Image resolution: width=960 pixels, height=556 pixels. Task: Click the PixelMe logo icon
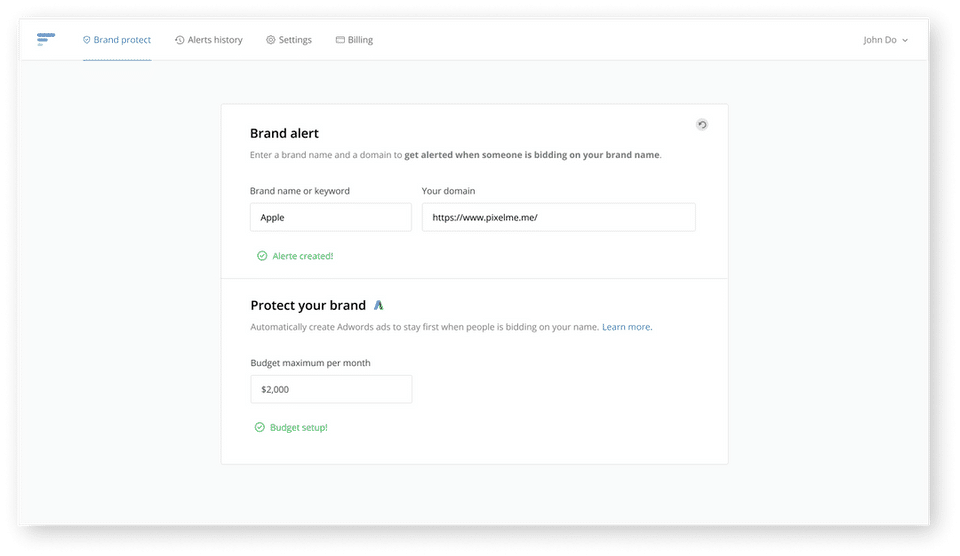point(46,39)
